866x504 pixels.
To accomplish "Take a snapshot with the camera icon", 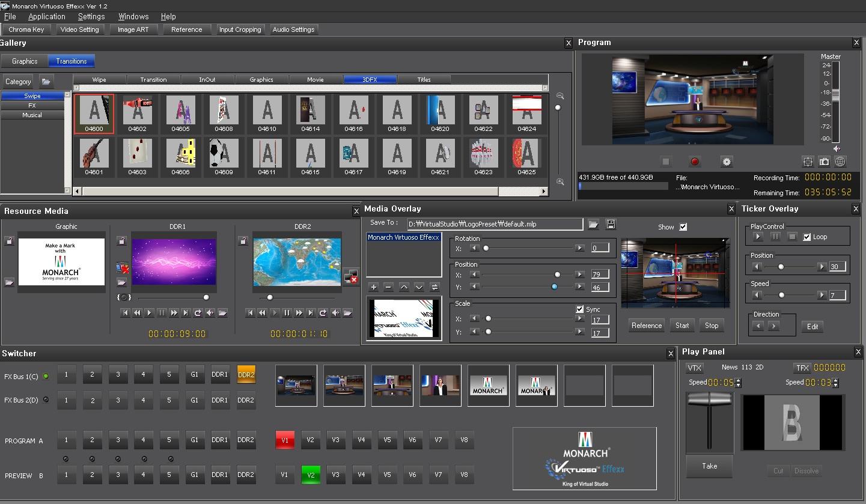I will 825,162.
